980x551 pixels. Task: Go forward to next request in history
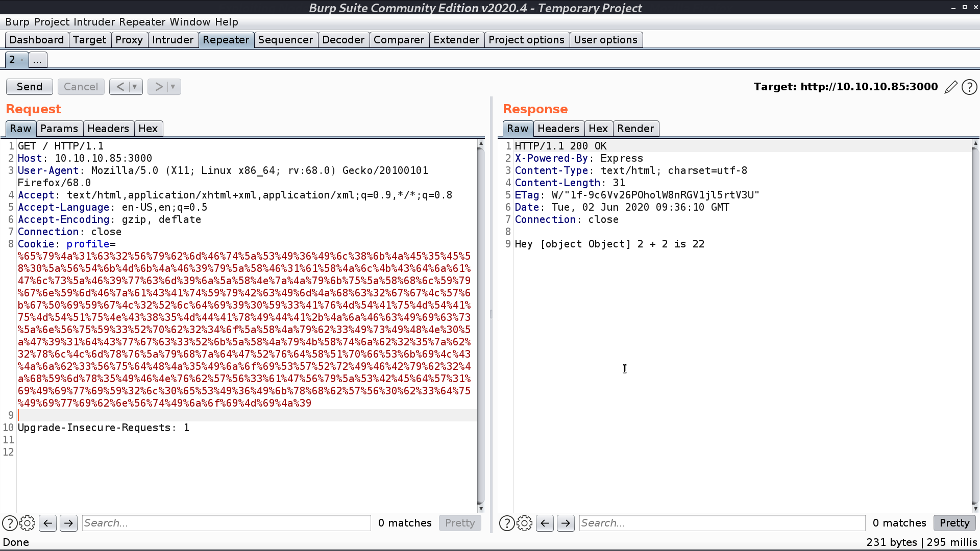(x=159, y=87)
